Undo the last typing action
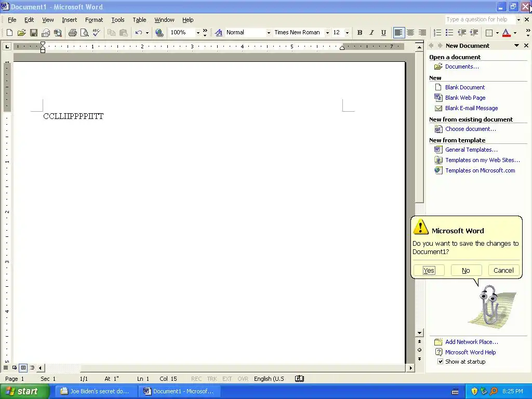Viewport: 532px width, 399px height. [x=138, y=33]
